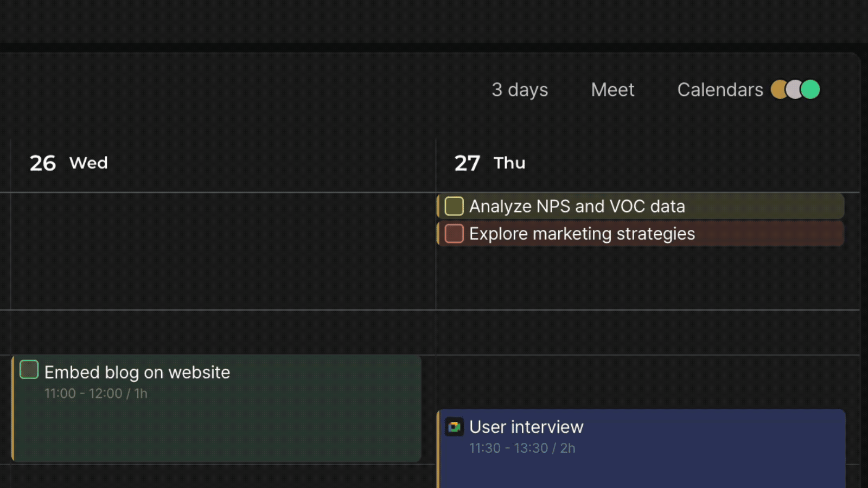Click the Google Meet icon on User interview
Image resolution: width=868 pixels, height=488 pixels.
tap(454, 427)
